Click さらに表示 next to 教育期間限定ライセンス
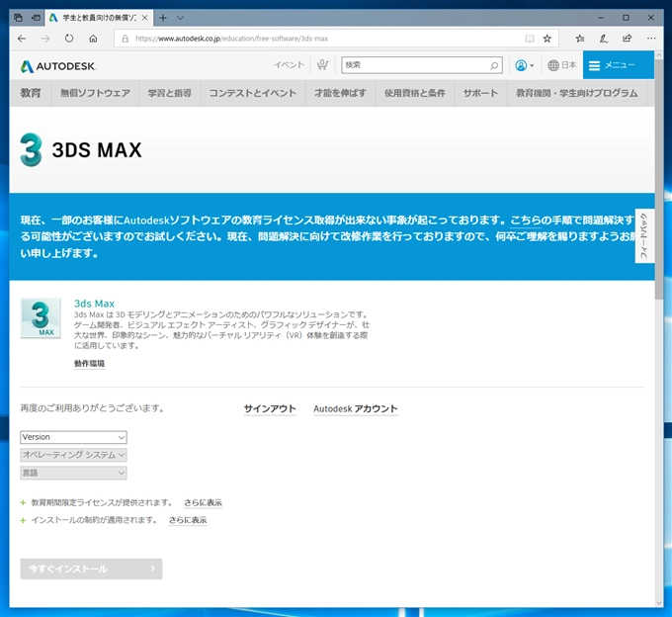The width and height of the screenshot is (672, 617). coord(204,502)
